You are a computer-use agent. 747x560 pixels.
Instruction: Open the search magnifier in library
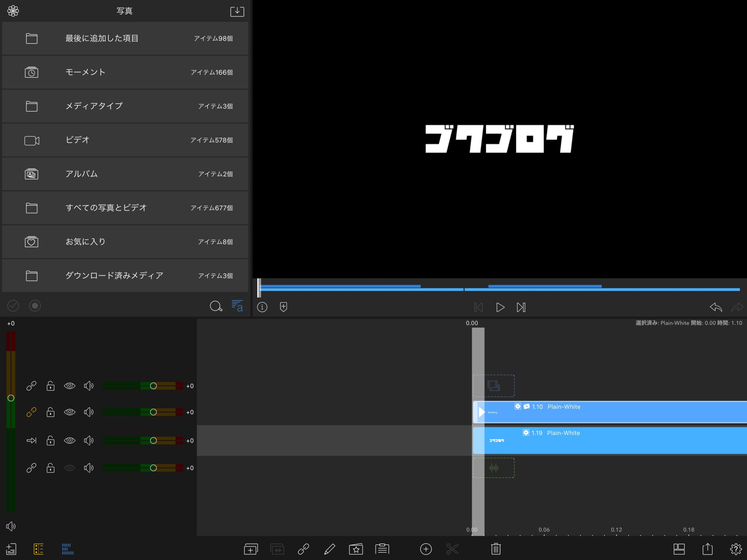pos(216,306)
